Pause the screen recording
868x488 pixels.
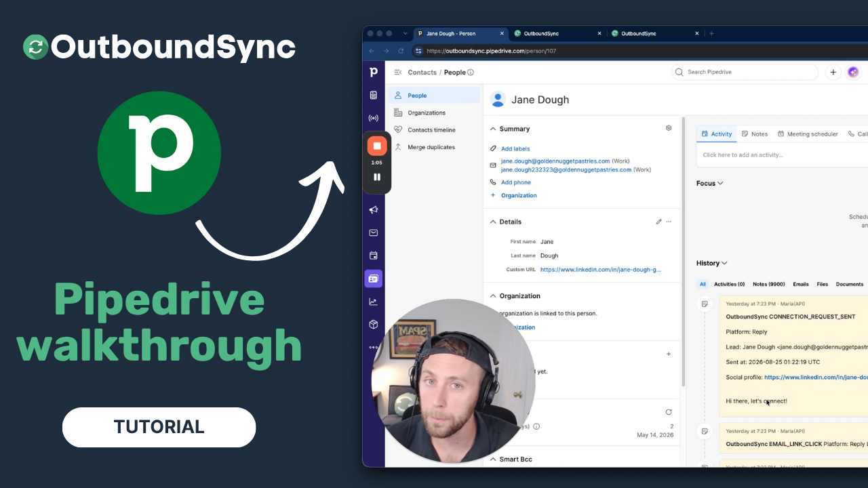377,177
